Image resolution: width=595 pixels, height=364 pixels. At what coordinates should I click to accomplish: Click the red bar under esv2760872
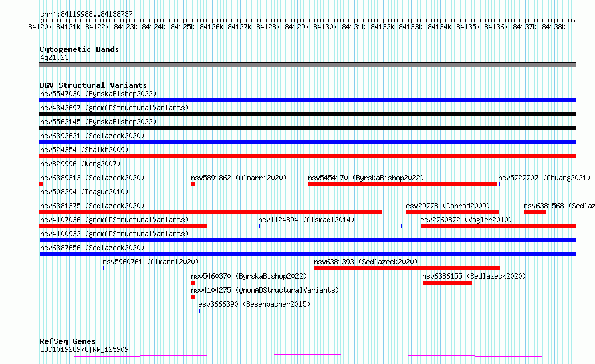tap(498, 226)
